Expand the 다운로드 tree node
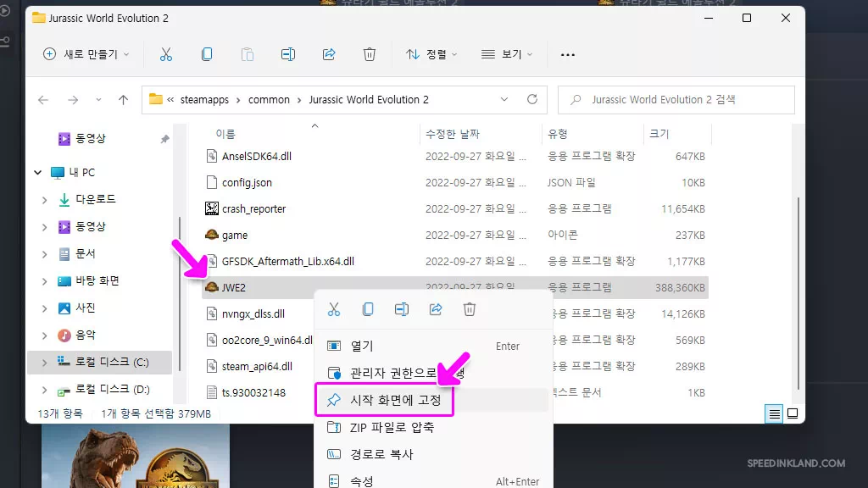 (44, 200)
